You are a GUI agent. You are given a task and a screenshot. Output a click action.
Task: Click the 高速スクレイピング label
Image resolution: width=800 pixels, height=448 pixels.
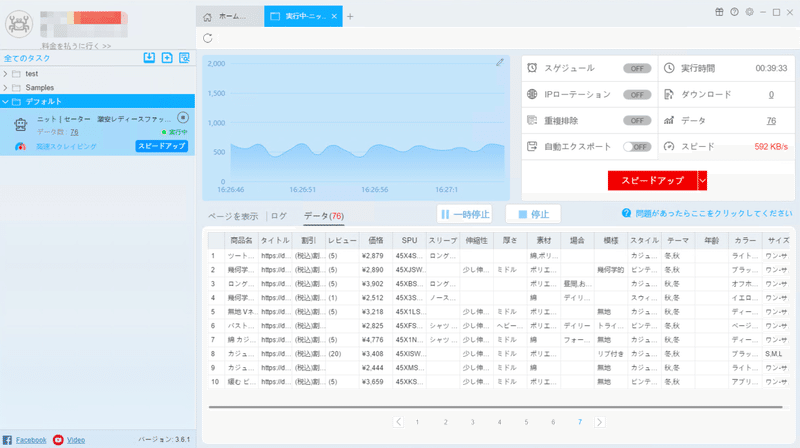pos(66,146)
